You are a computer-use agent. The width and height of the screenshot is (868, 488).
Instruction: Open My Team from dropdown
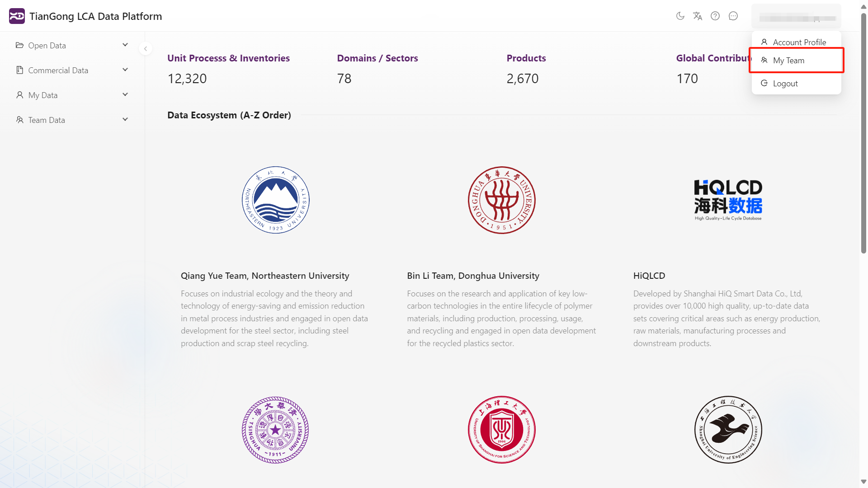(x=788, y=61)
